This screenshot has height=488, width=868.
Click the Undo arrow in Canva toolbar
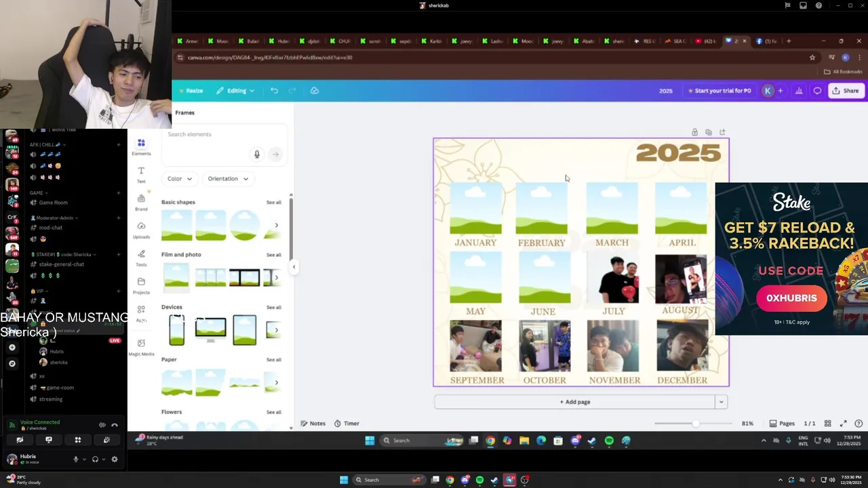[x=274, y=91]
